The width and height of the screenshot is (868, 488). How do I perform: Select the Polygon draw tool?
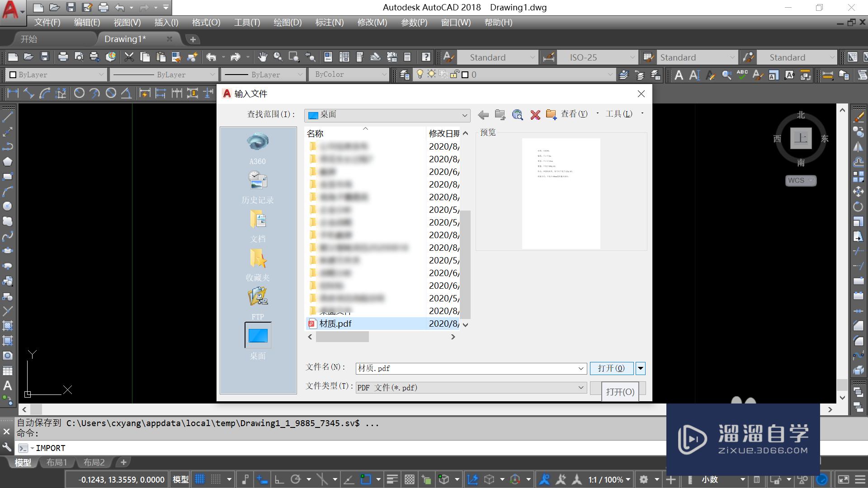click(x=8, y=161)
